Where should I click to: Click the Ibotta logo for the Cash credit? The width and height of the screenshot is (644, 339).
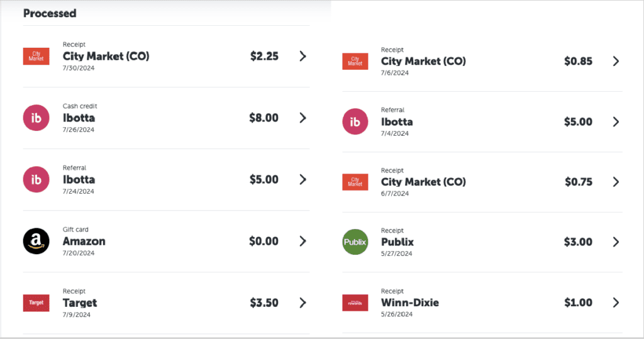pyautogui.click(x=36, y=118)
